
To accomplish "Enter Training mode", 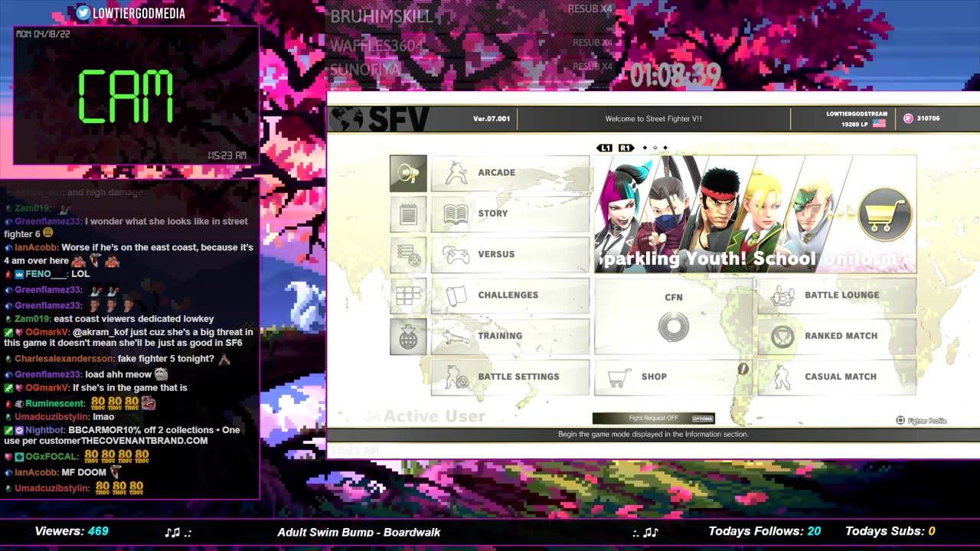I will [x=511, y=335].
